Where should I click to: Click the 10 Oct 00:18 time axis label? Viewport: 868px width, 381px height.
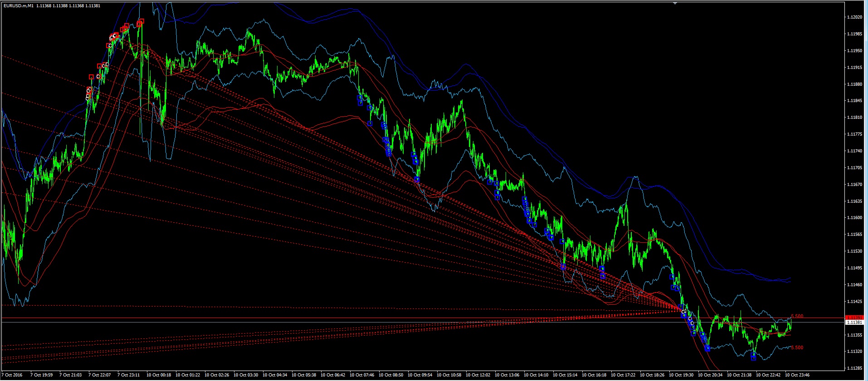click(x=159, y=375)
